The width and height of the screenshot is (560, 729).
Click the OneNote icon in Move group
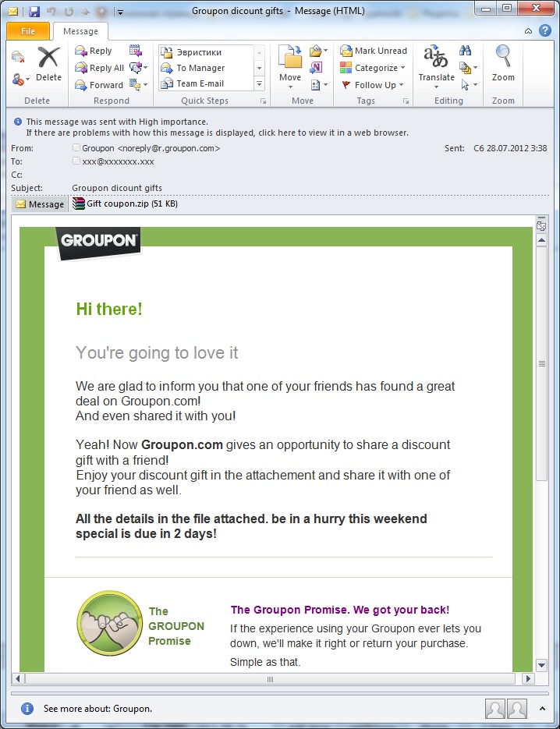point(316,68)
